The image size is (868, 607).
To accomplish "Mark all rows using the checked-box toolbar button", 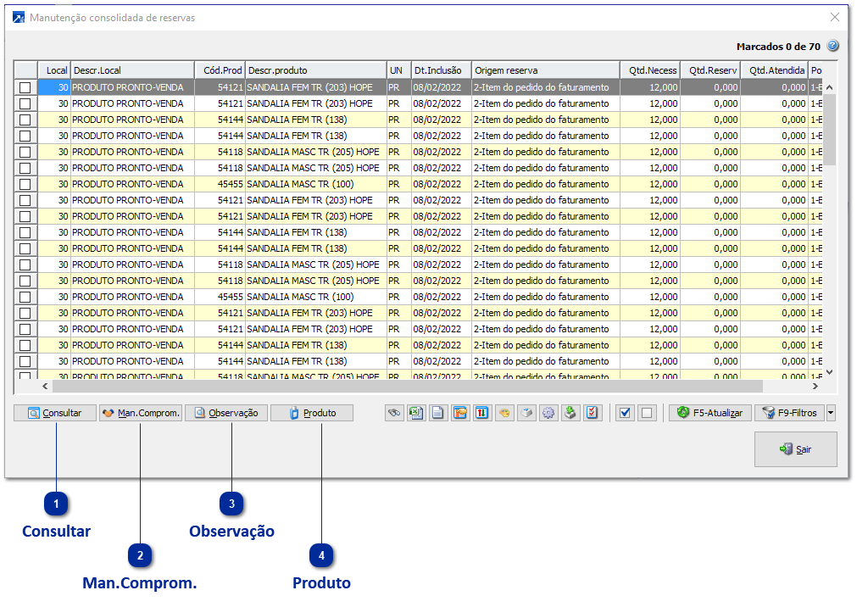I will (626, 413).
